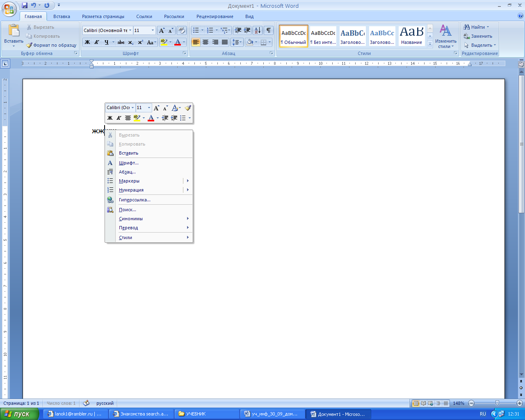This screenshot has height=420, width=525.
Task: Click zoom in plus button
Action: pos(519,403)
